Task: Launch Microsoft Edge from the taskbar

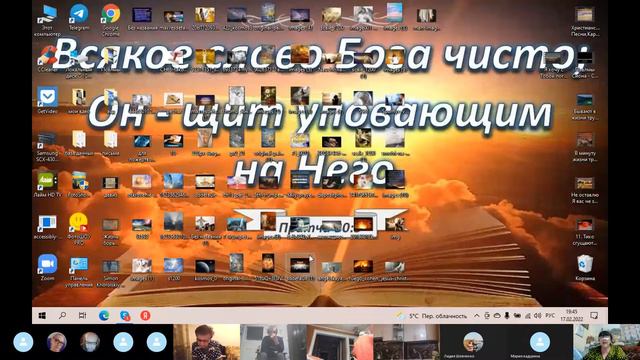Action: pos(104,316)
